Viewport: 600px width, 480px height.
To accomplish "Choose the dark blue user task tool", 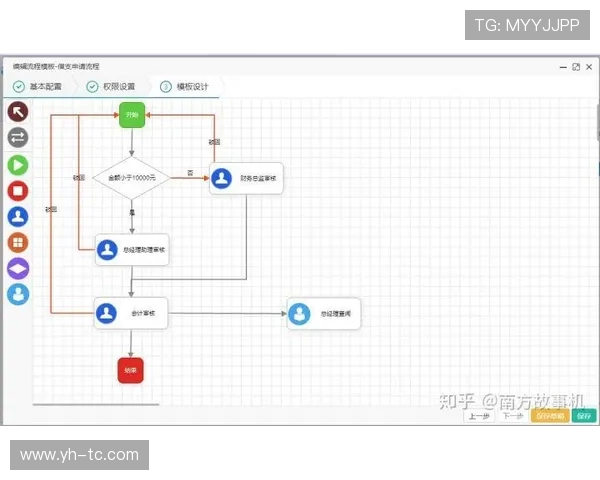I will tap(18, 216).
